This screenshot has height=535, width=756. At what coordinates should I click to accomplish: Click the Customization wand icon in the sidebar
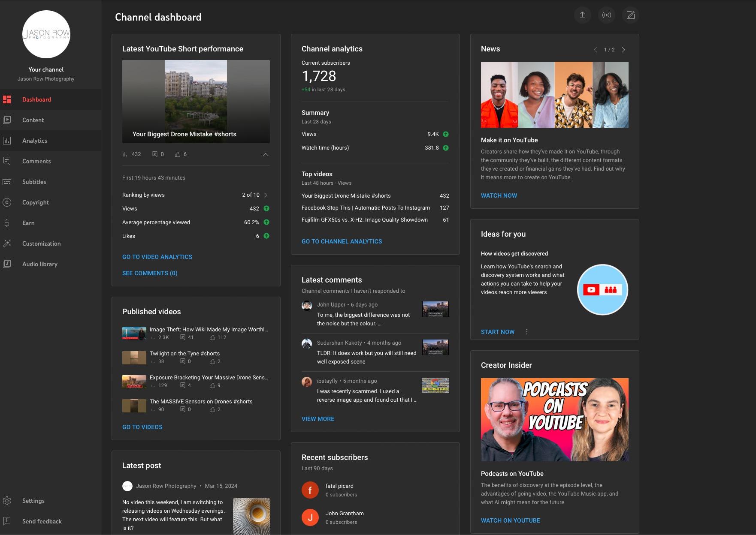[x=7, y=243]
